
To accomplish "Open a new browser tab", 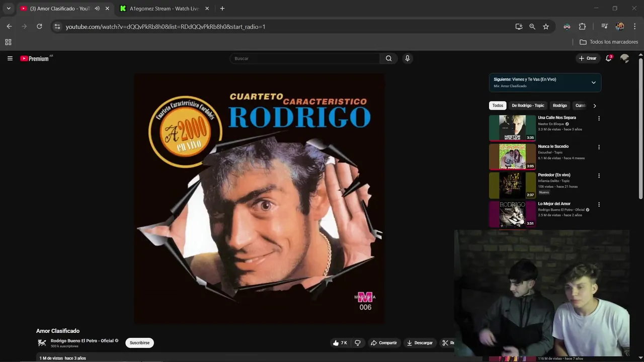I will click(222, 9).
